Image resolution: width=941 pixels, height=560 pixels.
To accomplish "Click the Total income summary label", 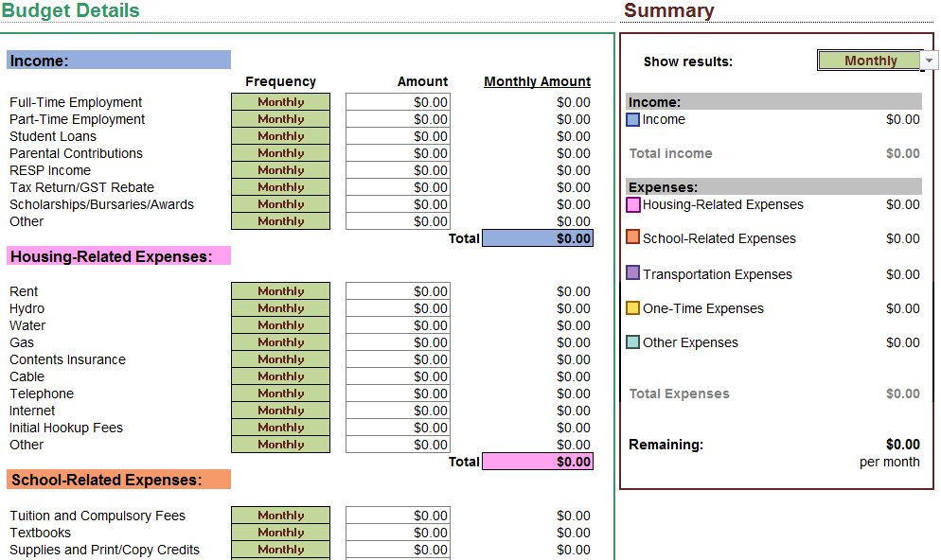I will point(670,153).
